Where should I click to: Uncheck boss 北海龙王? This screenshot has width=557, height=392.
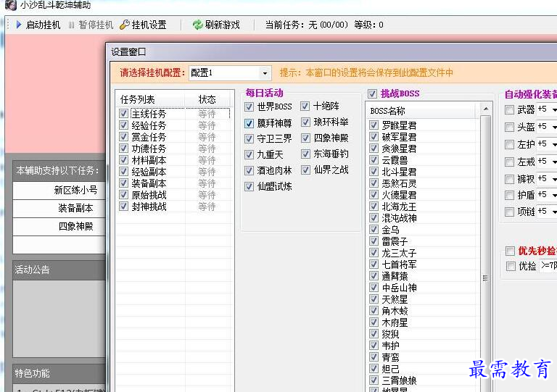374,206
